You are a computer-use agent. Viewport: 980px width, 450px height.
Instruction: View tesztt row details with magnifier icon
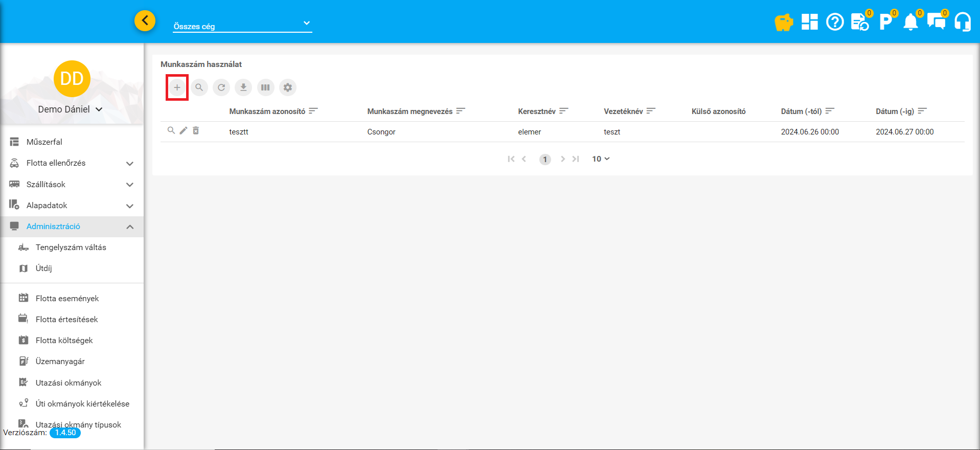tap(171, 131)
